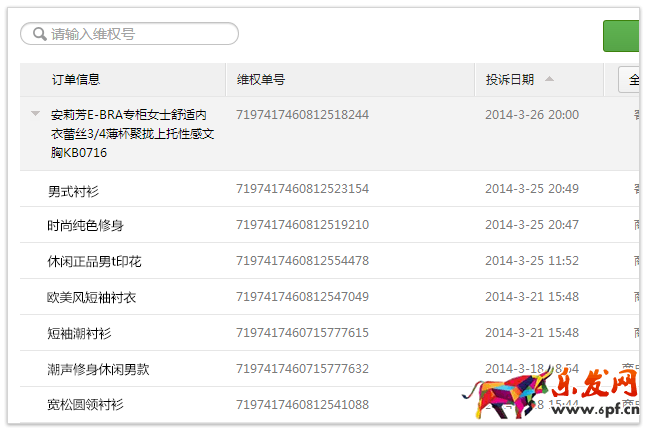Click the 订单信息 column header
The width and height of the screenshot is (650, 430).
coord(76,80)
